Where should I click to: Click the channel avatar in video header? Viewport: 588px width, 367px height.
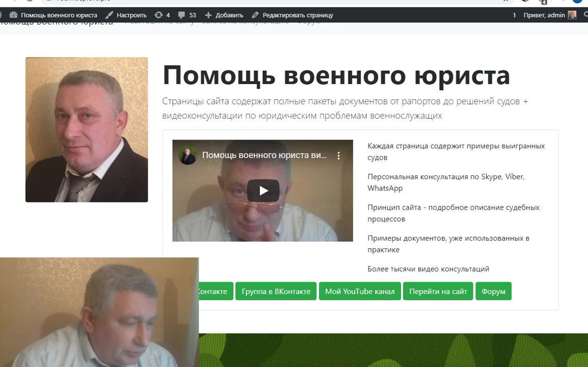point(188,155)
